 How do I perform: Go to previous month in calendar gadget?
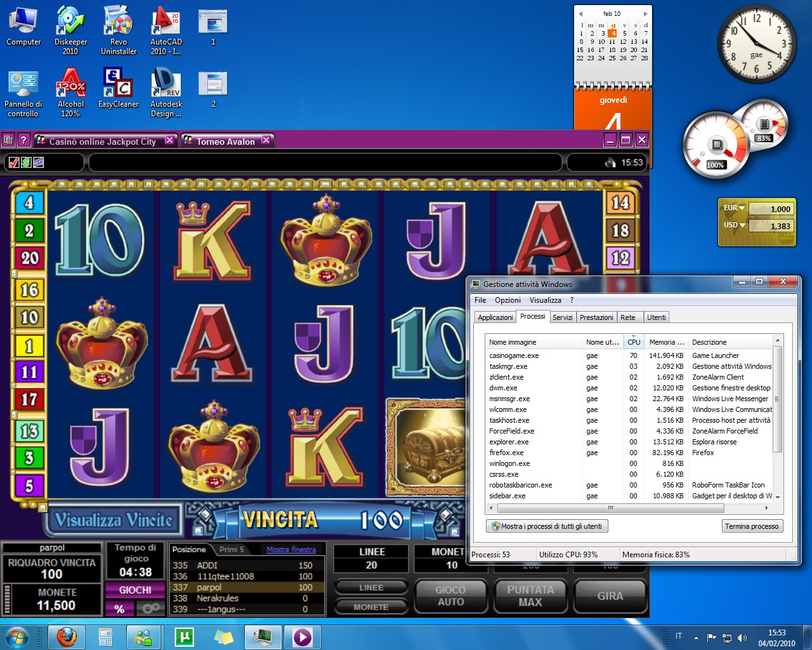click(x=580, y=13)
